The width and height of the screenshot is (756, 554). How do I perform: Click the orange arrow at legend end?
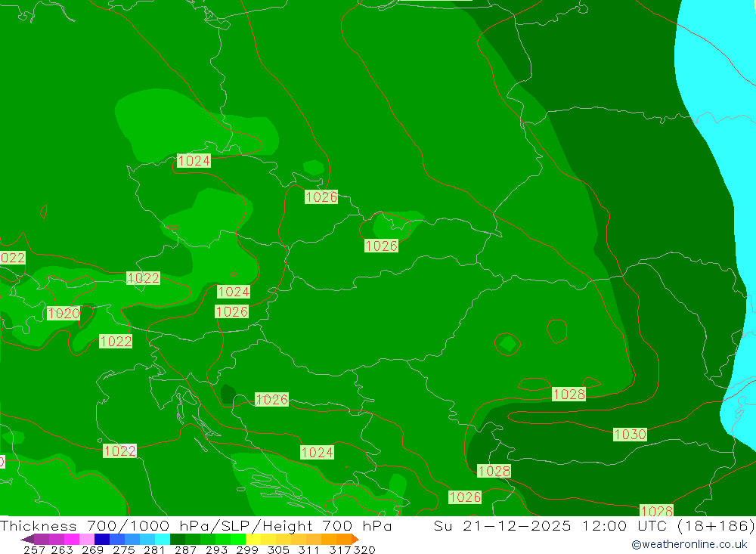point(355,539)
